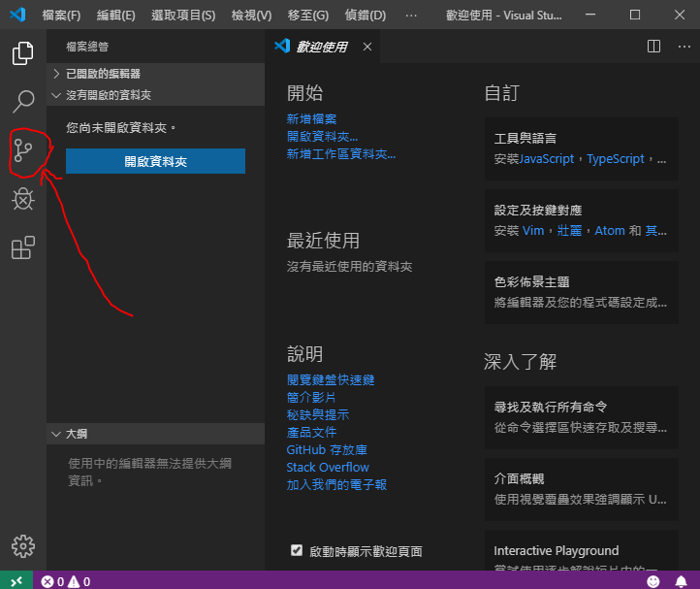
Task: Select the 歡迎使用 editor tab
Action: (x=322, y=47)
